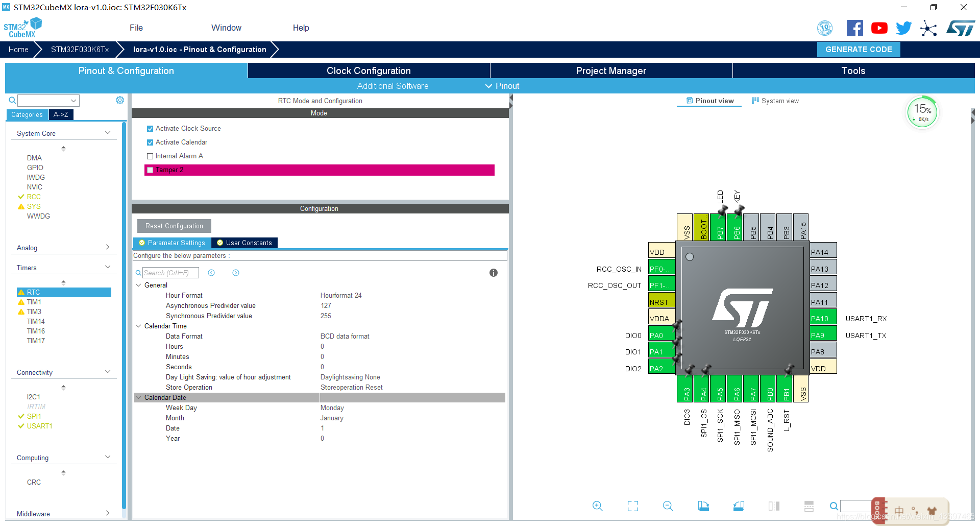The height and width of the screenshot is (526, 980).
Task: Collapse the System Core category
Action: [x=108, y=133]
